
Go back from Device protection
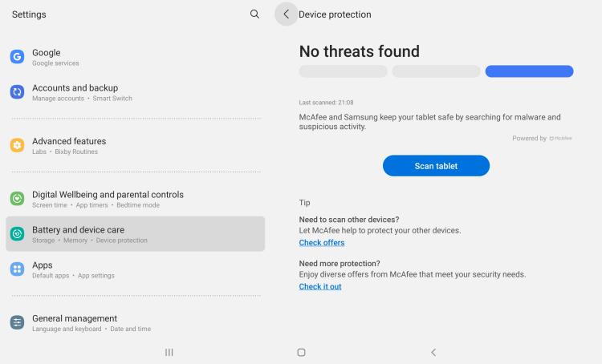(286, 14)
